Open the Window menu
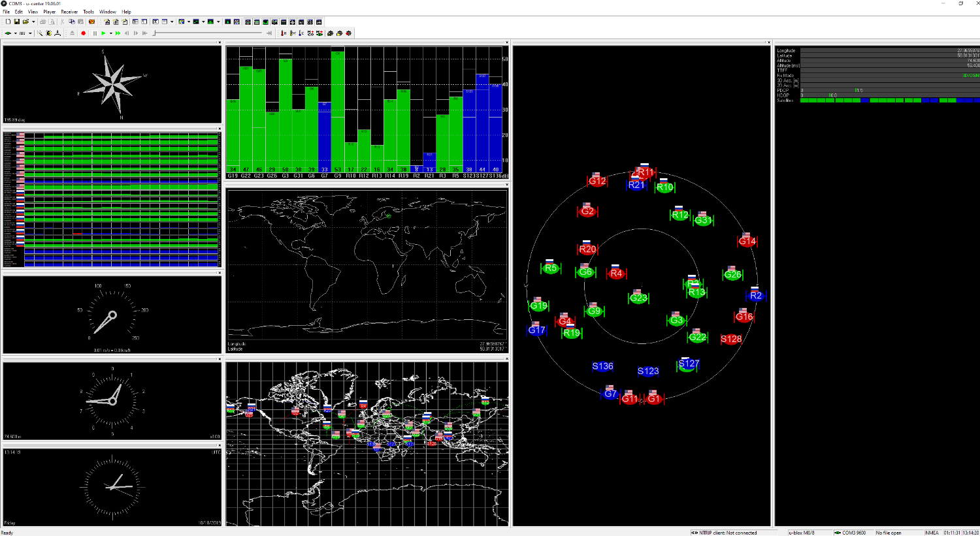Viewport: 980px width, 536px height. (x=108, y=12)
